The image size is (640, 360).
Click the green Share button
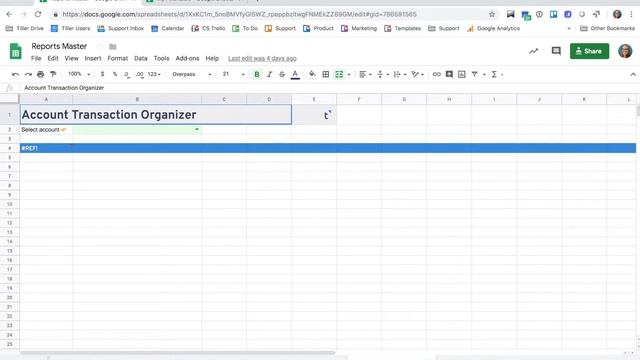589,51
